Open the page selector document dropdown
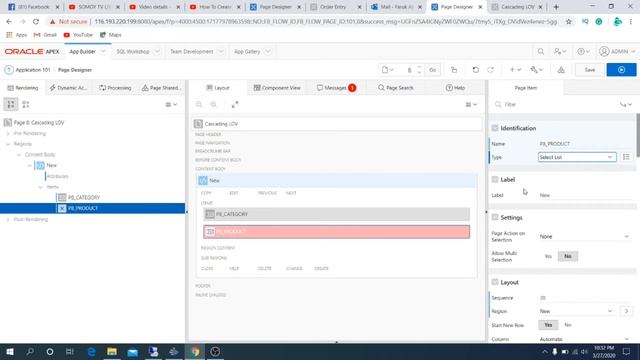The image size is (640, 360). click(x=388, y=70)
